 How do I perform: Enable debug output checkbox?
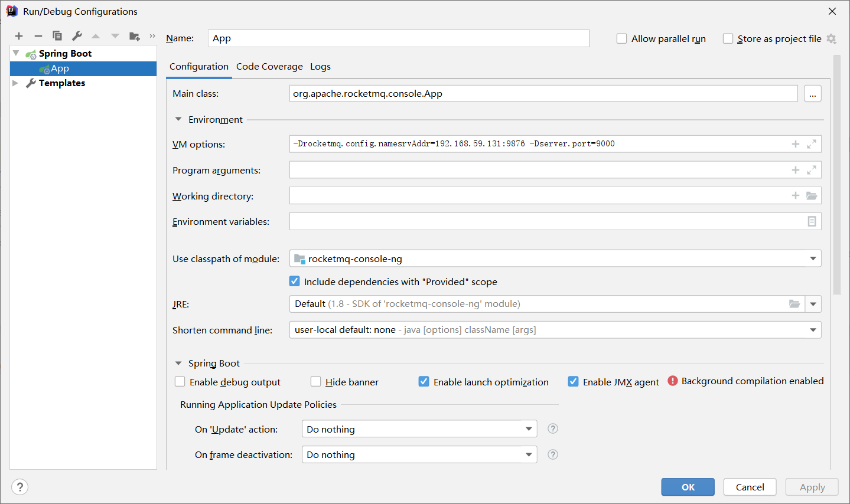(x=180, y=382)
